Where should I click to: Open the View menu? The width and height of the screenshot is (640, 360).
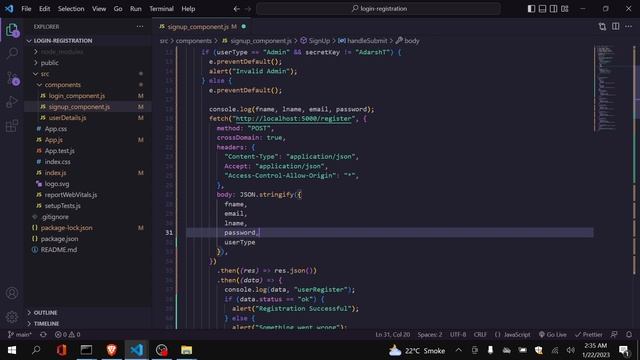[x=99, y=9]
